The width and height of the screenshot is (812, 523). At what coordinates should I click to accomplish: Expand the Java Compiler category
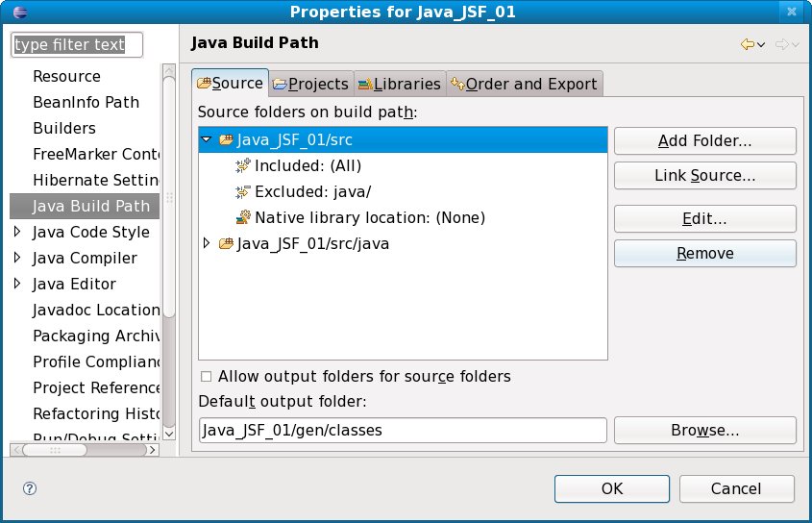pos(17,258)
